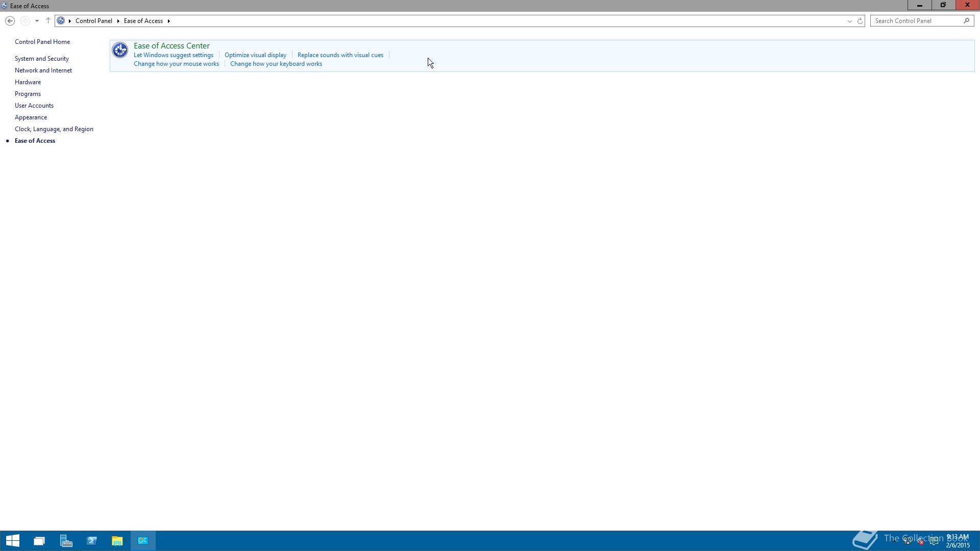Click the Back navigation arrow
Viewport: 980px width, 551px height.
(10, 21)
